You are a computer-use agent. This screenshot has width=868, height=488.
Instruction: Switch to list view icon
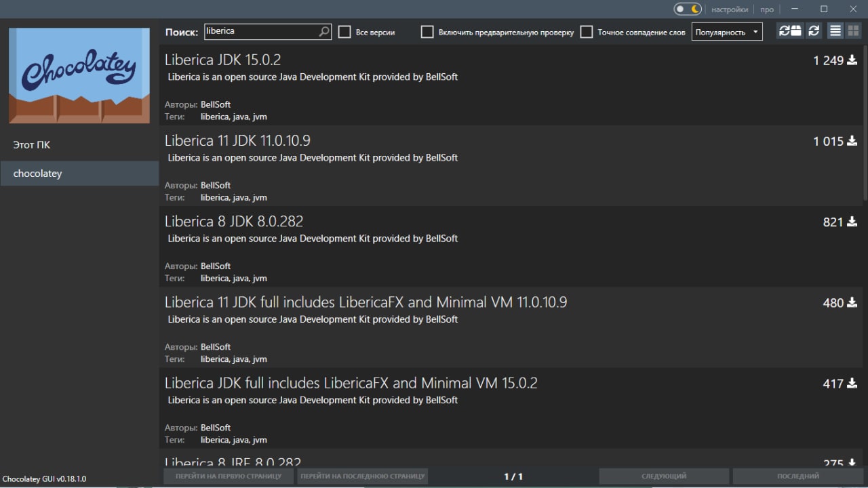[835, 31]
